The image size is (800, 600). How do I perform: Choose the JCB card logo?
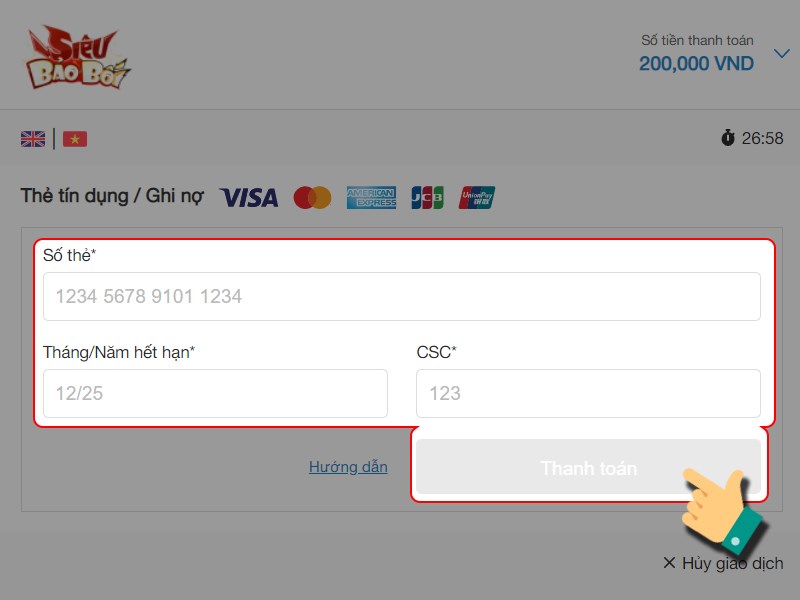428,197
